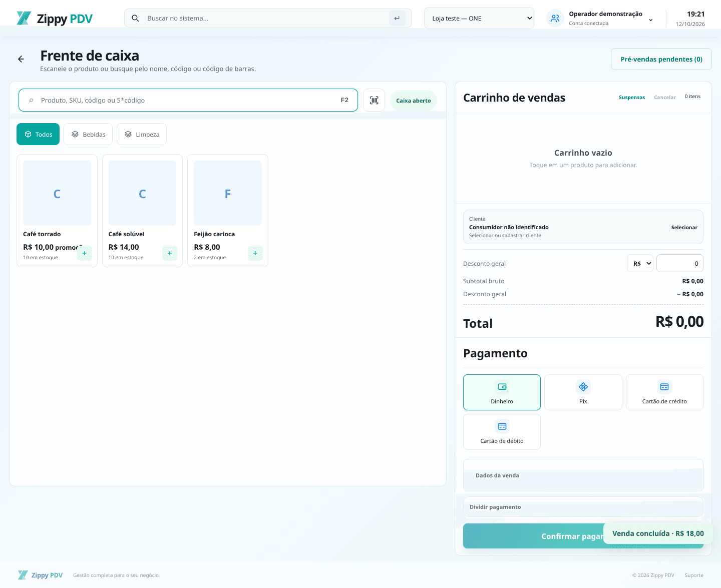Viewport: 721px width, 588px height.
Task: Focus the Buscar no sistema field
Action: point(268,18)
